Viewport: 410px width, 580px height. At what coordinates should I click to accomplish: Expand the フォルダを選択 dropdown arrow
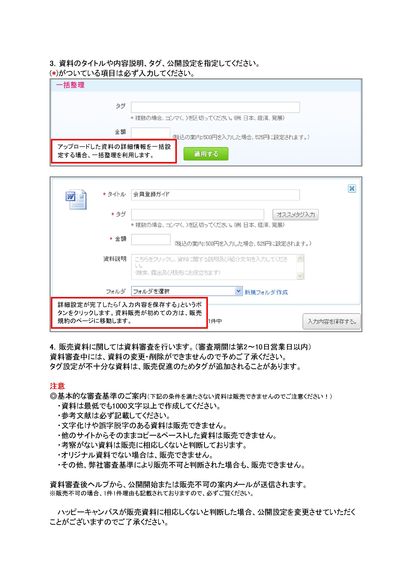[239, 291]
